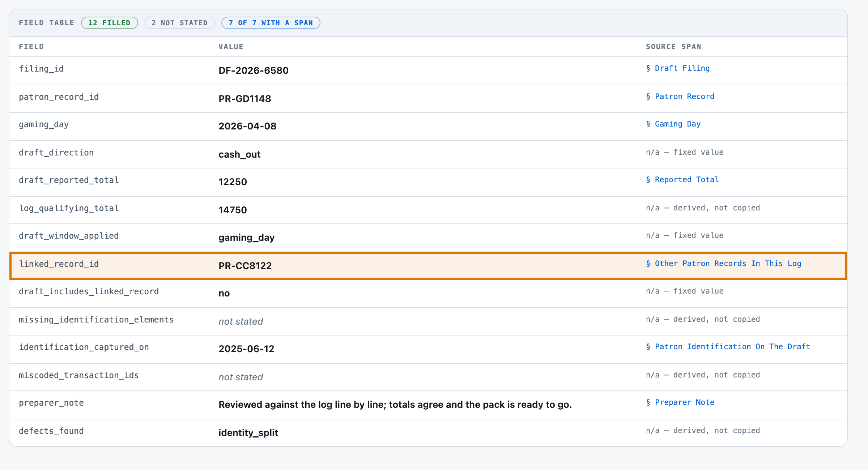Screen dimensions: 868x470
Task: Click the SOURCE SPAN column header
Action: [x=673, y=47]
